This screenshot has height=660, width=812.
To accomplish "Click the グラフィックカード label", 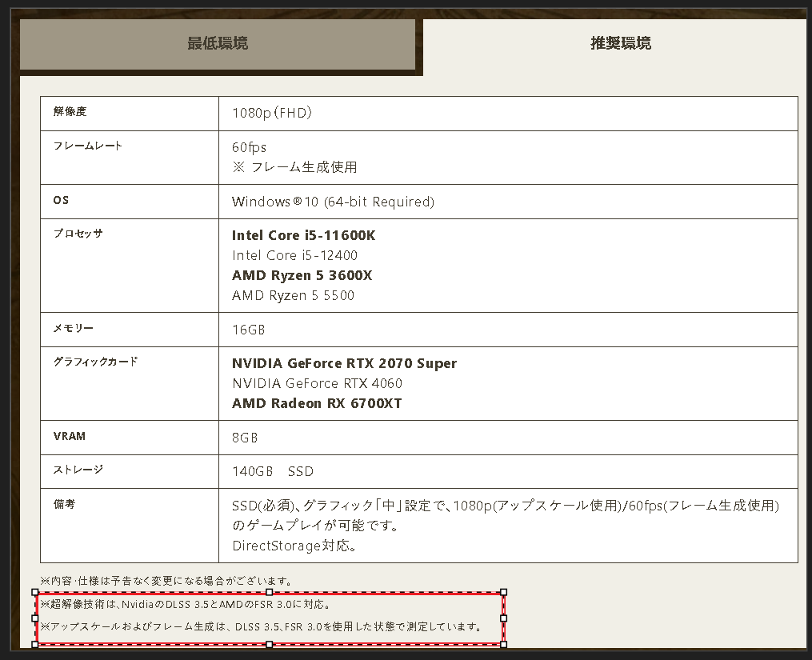I will (95, 362).
